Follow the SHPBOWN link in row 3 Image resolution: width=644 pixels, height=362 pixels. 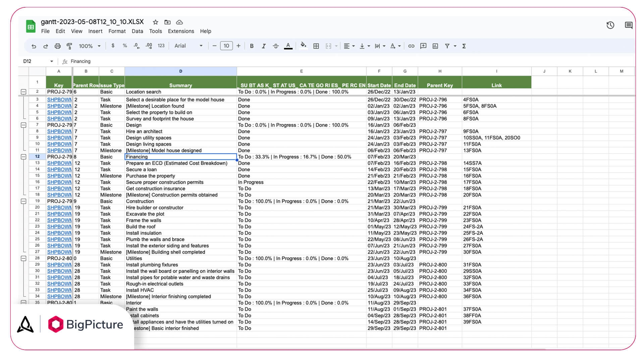point(59,100)
